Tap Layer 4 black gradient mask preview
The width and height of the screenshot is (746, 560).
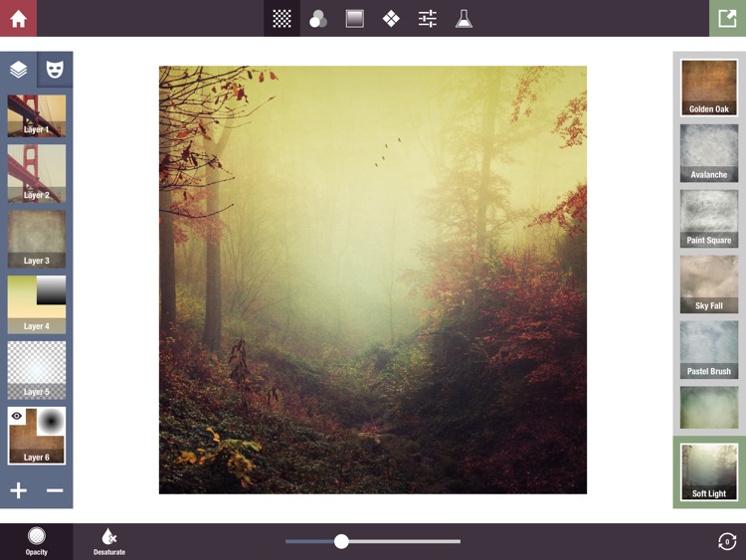click(52, 290)
